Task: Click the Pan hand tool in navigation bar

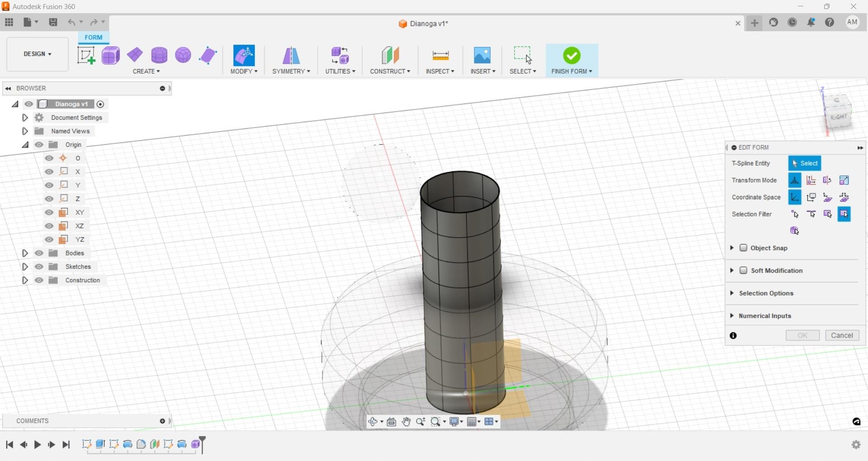Action: tap(406, 422)
